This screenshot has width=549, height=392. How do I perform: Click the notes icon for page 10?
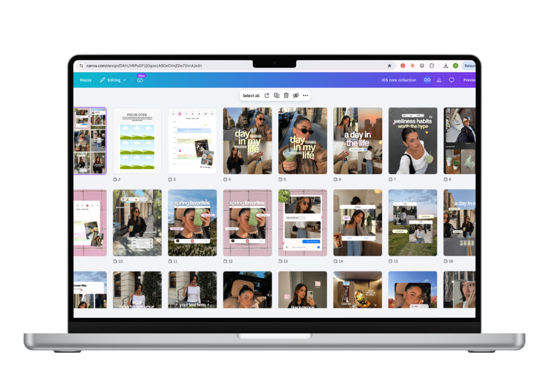(115, 261)
